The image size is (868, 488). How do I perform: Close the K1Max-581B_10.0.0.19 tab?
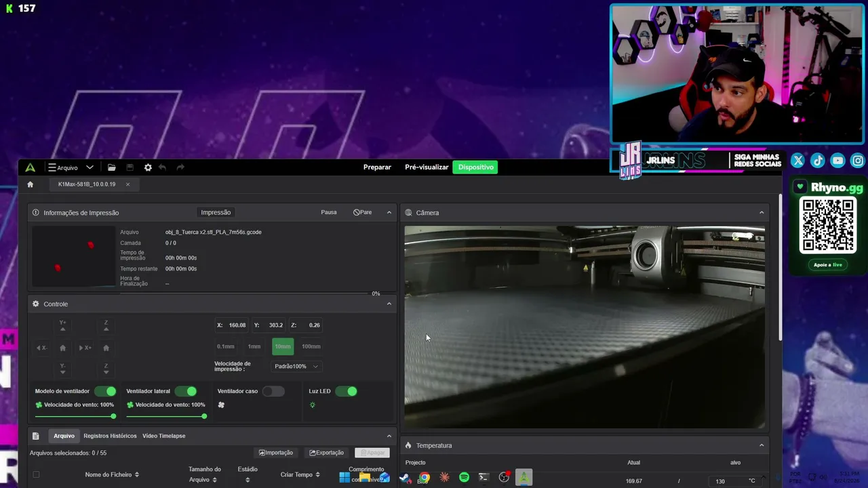[127, 184]
